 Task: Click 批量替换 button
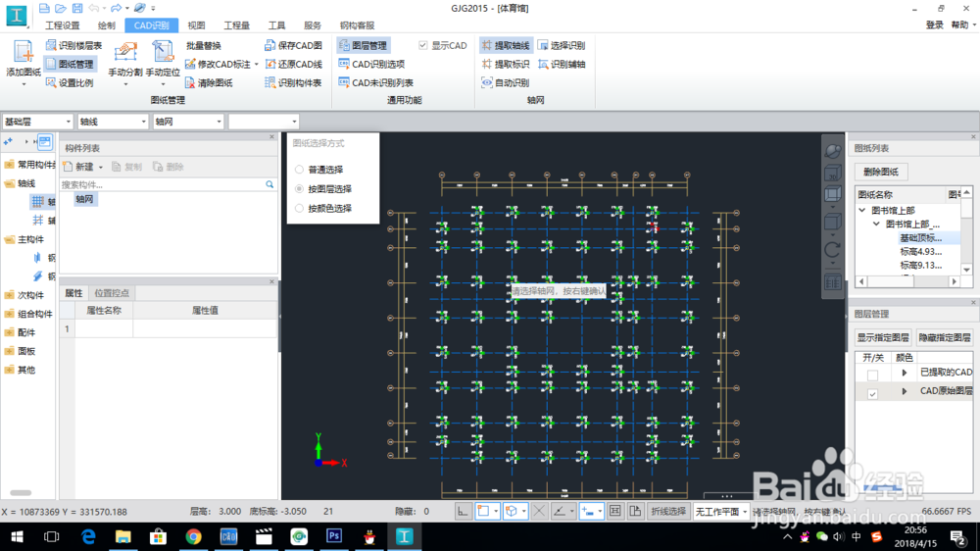coord(204,46)
